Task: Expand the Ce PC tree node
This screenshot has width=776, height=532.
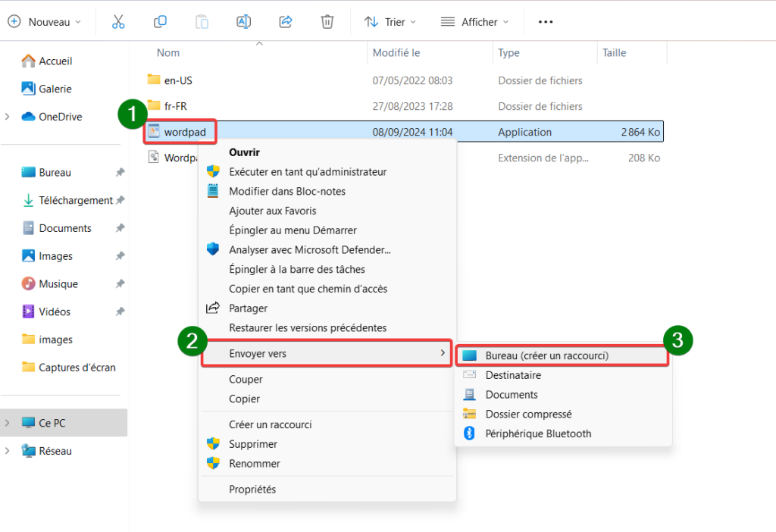Action: pos(7,423)
